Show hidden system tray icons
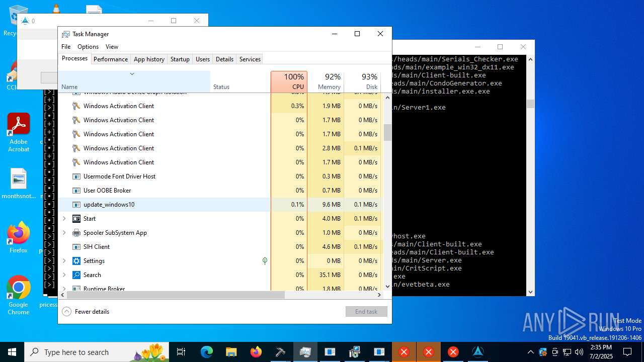Screen dimensions: 644x362 coord(531,352)
